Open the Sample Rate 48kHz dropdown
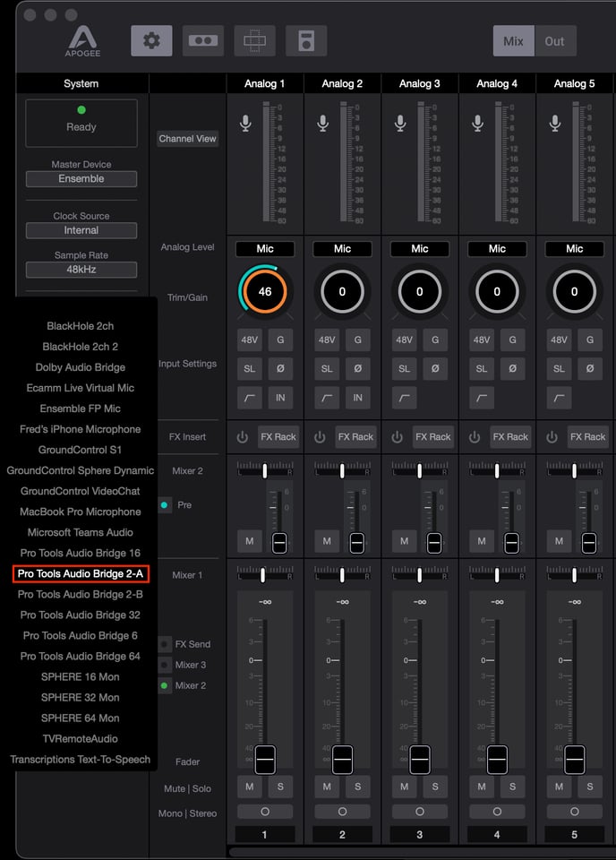Viewport: 616px width, 860px height. [x=81, y=270]
